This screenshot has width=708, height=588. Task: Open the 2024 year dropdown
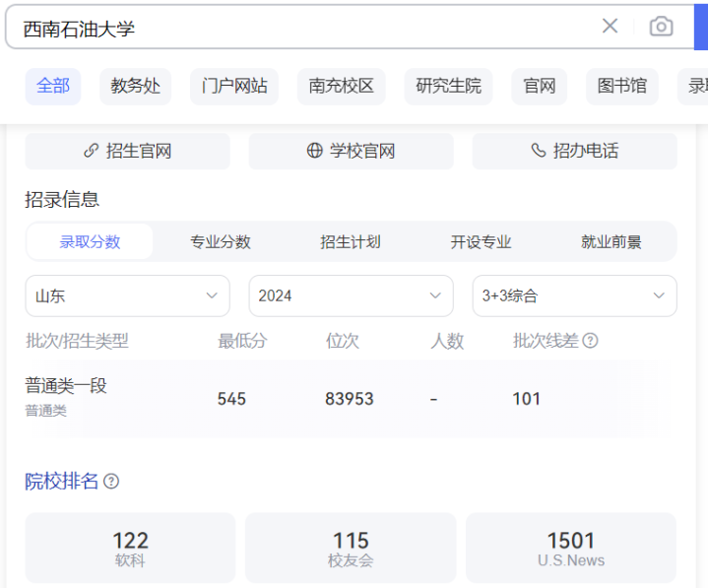(351, 295)
